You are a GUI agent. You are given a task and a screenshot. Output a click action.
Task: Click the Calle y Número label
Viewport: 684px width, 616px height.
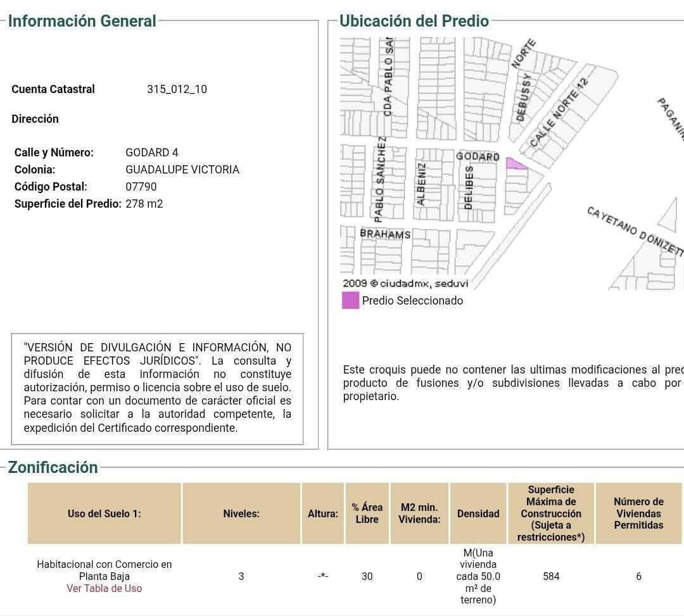pyautogui.click(x=54, y=153)
